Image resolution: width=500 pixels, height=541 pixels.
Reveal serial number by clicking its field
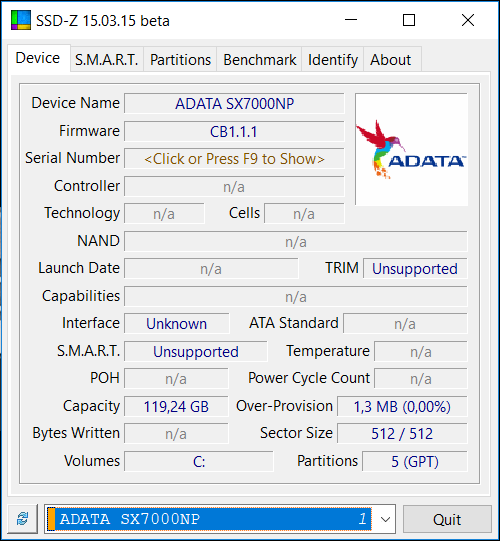pos(234,159)
